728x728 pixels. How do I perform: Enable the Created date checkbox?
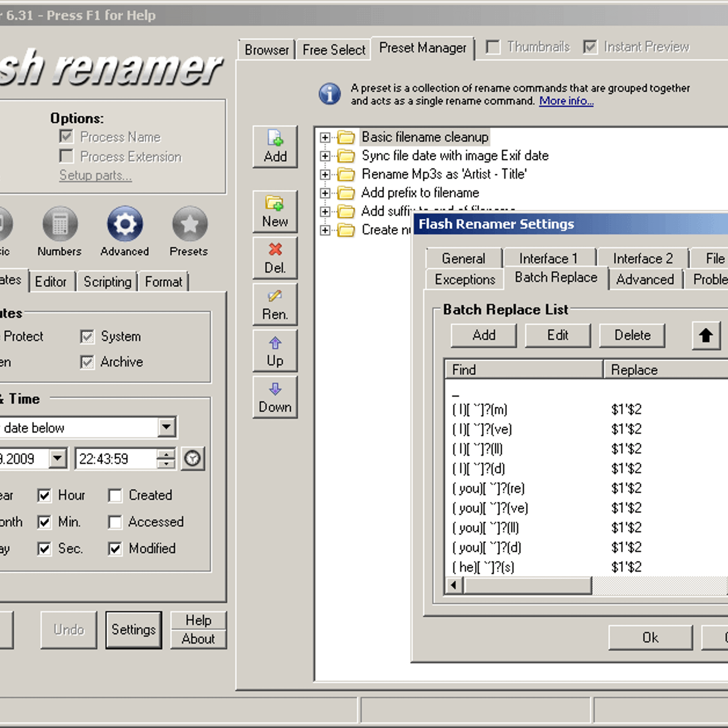click(115, 495)
